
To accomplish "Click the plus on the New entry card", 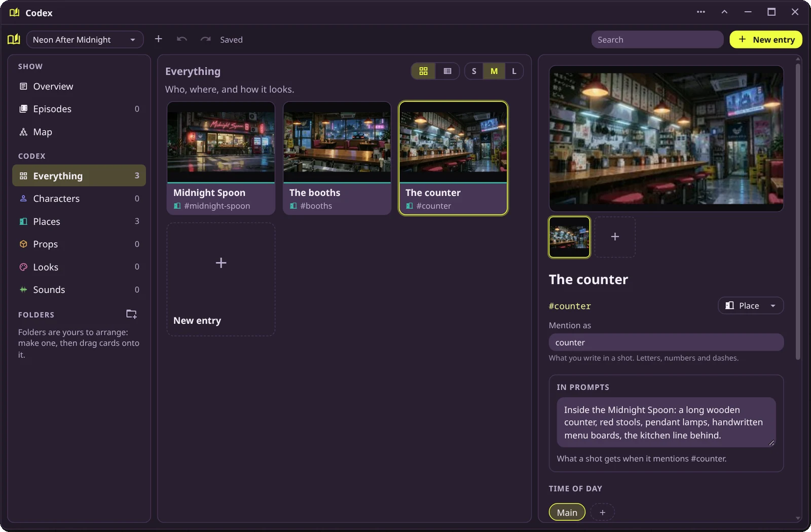I will (221, 262).
